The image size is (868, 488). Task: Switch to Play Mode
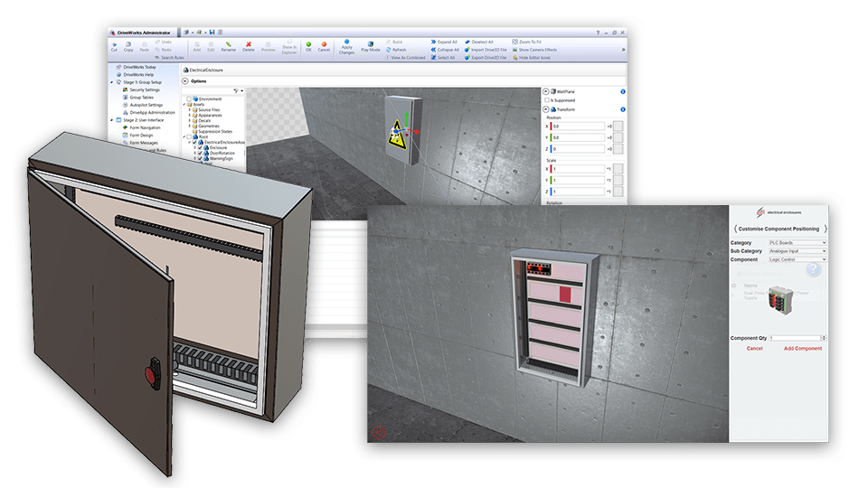(372, 45)
